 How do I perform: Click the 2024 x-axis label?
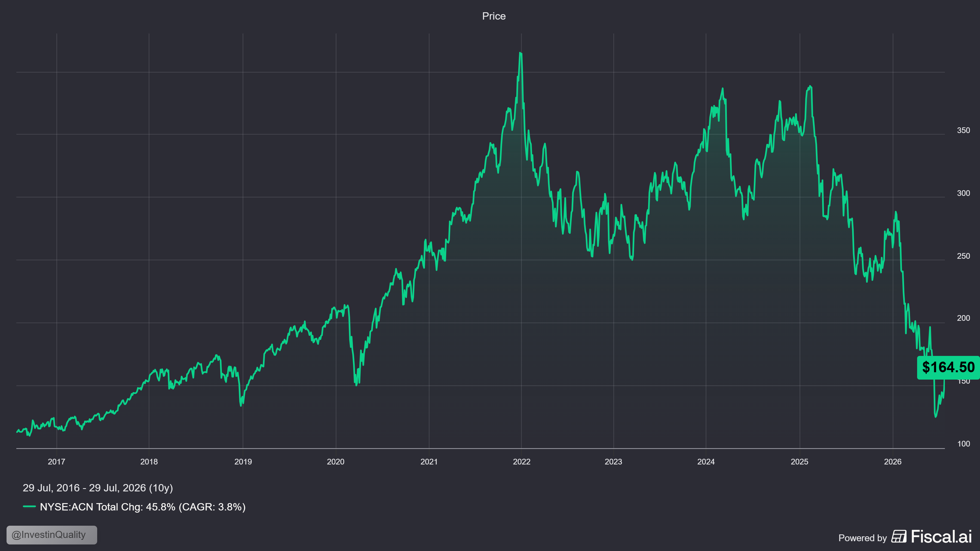(x=706, y=462)
